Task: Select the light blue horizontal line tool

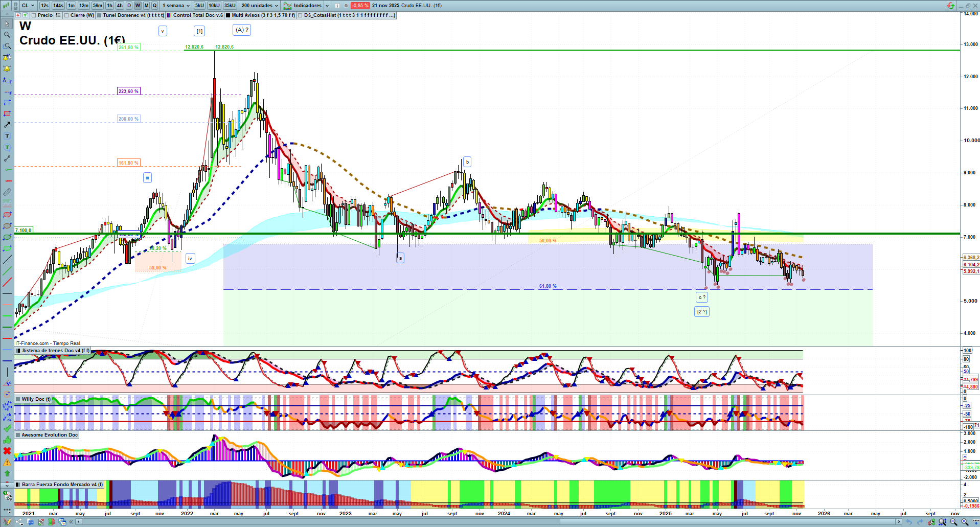Action: coord(7,350)
